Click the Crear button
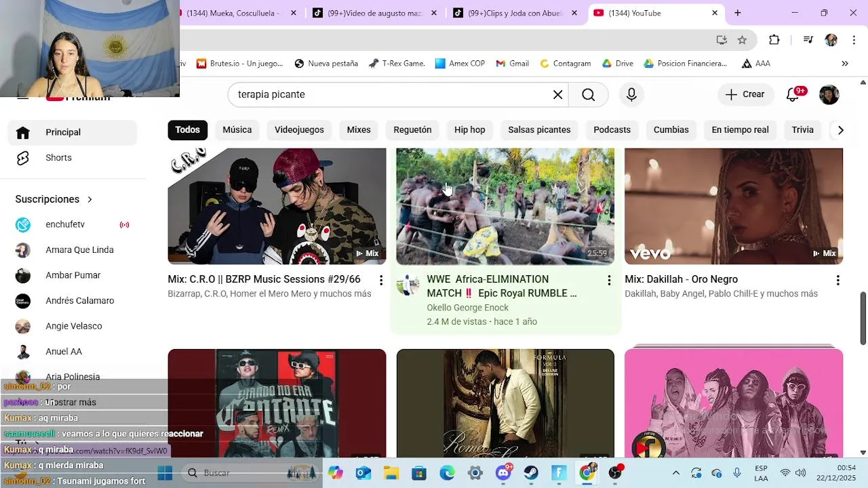Viewport: 868px width, 488px height. tap(745, 95)
